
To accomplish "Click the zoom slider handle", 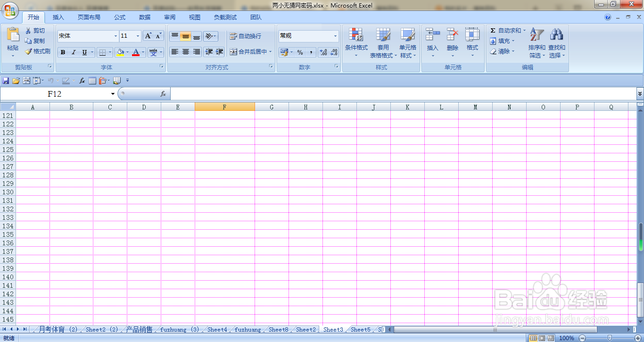I will [610, 338].
